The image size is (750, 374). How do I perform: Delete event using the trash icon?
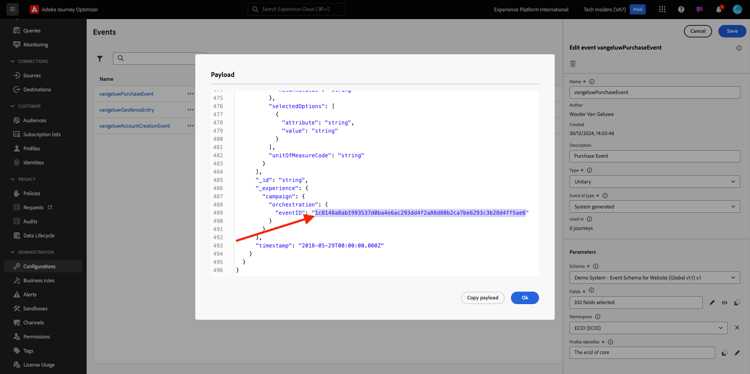573,64
